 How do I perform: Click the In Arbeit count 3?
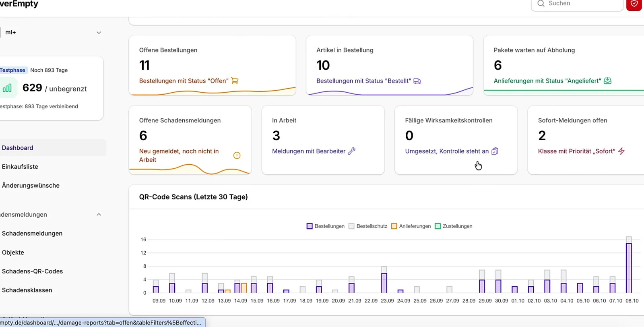point(276,136)
